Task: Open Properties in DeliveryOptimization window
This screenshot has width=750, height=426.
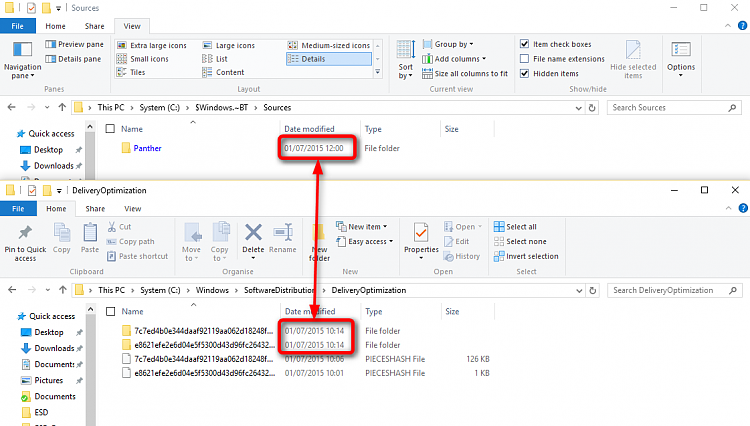Action: coord(421,241)
